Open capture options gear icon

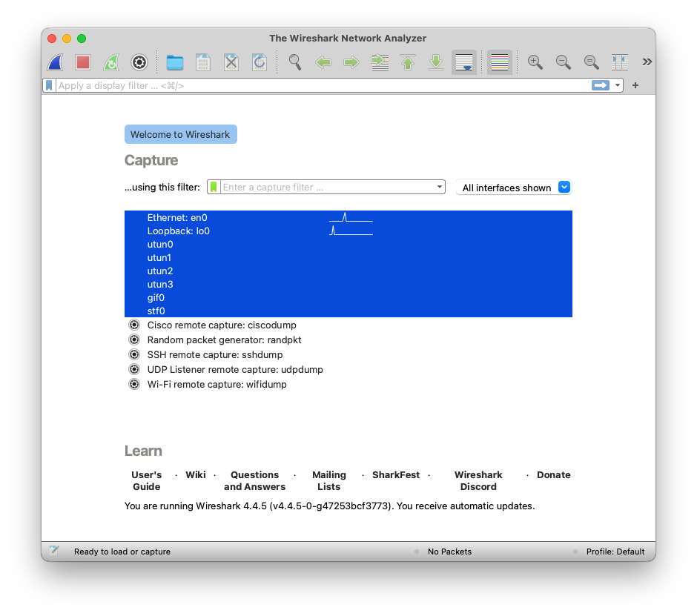139,62
